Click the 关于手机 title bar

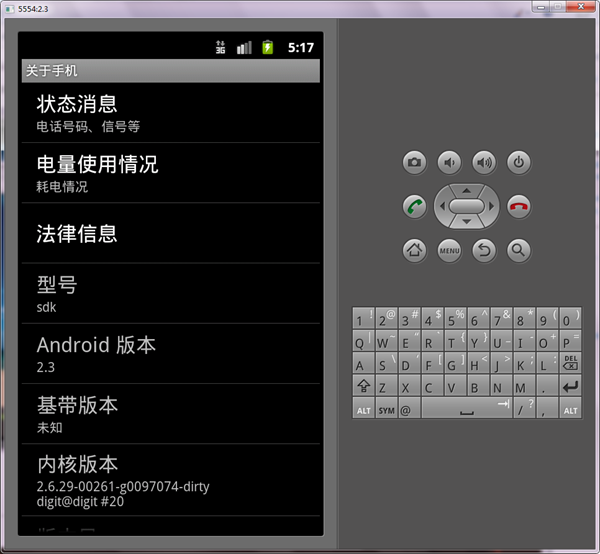171,71
